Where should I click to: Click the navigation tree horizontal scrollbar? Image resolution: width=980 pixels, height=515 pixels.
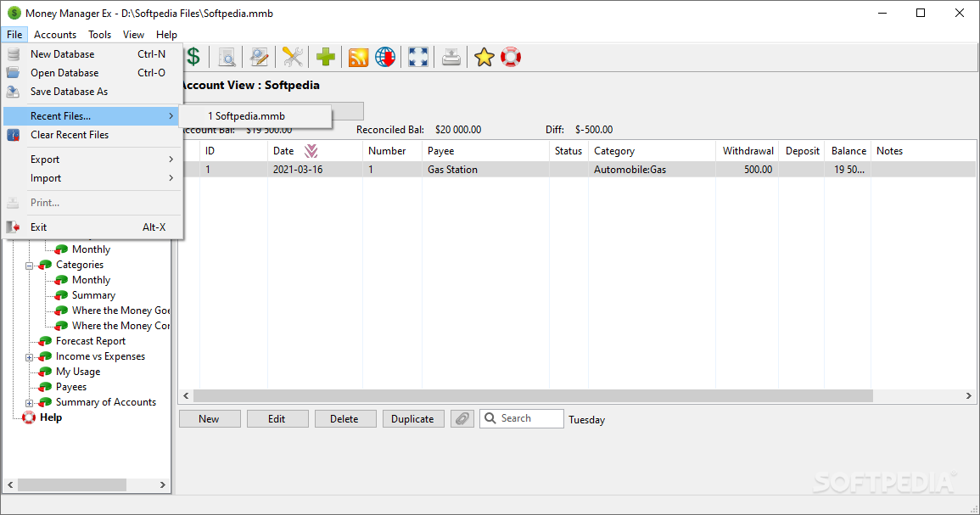(x=72, y=485)
